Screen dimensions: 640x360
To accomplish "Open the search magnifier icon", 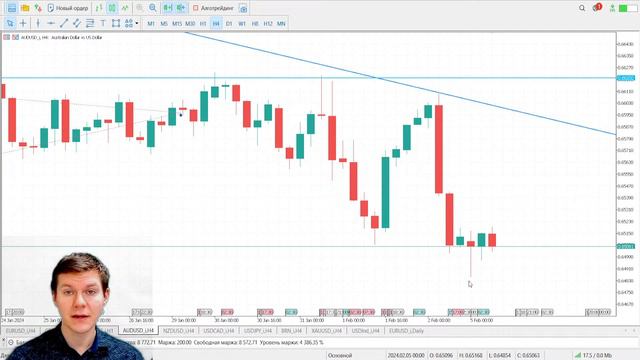I will (x=582, y=8).
